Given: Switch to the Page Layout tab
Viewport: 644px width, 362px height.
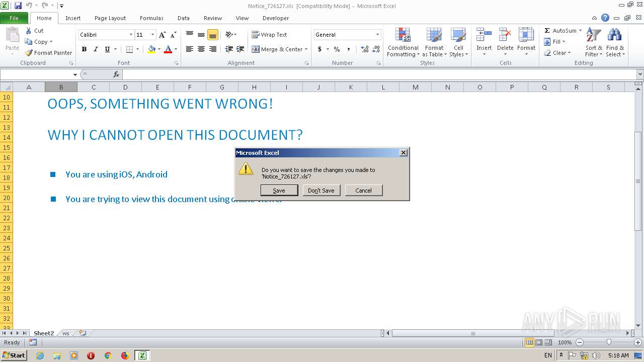Looking at the screenshot, I should click(110, 18).
